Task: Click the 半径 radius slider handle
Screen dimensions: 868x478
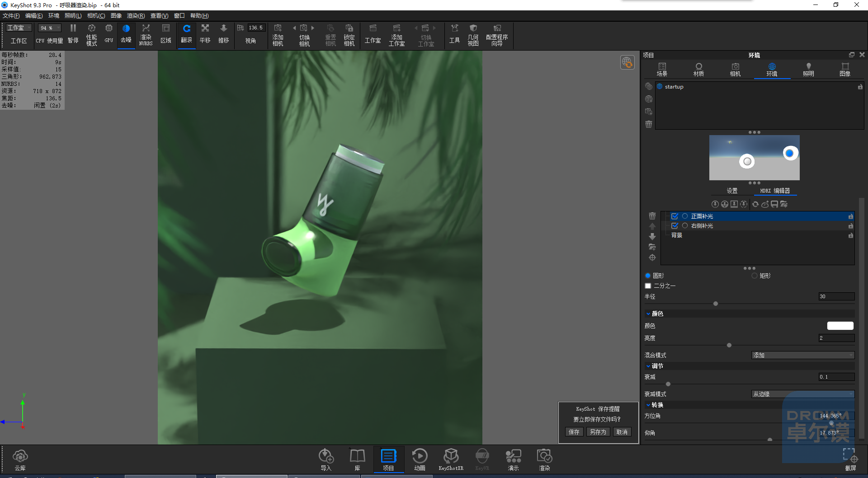Action: (x=716, y=304)
